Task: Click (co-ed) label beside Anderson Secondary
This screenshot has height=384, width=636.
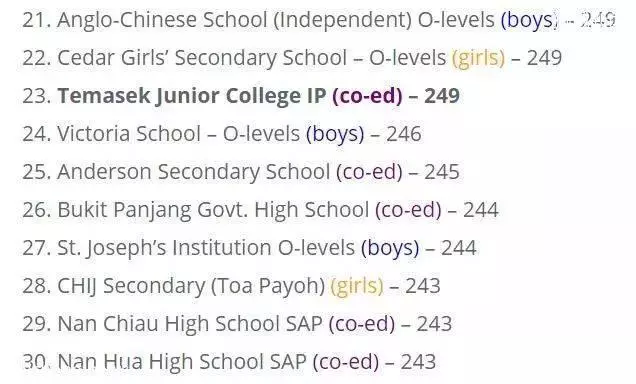Action: pyautogui.click(x=369, y=172)
